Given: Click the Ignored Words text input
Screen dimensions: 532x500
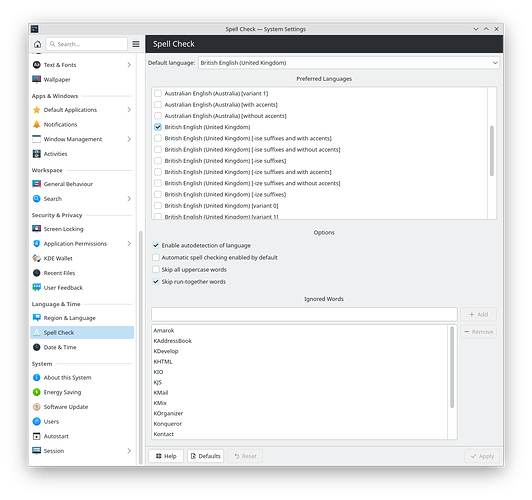Looking at the screenshot, I should tap(304, 314).
